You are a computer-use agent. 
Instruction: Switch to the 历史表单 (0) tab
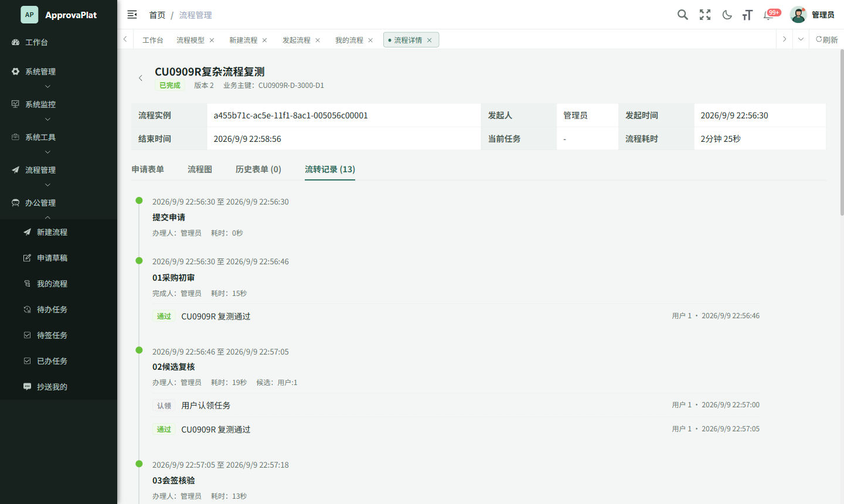click(258, 169)
